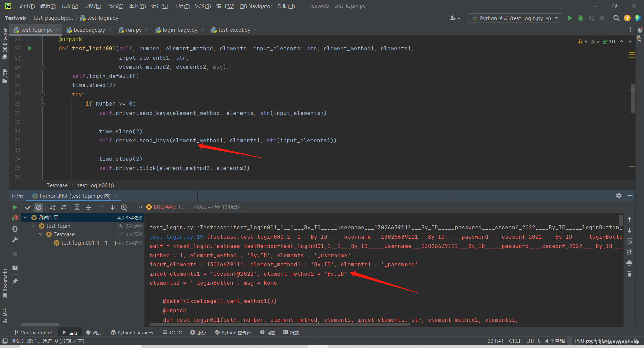Jump to next warning with down chevron
The width and height of the screenshot is (644, 348).
pyautogui.click(x=630, y=41)
